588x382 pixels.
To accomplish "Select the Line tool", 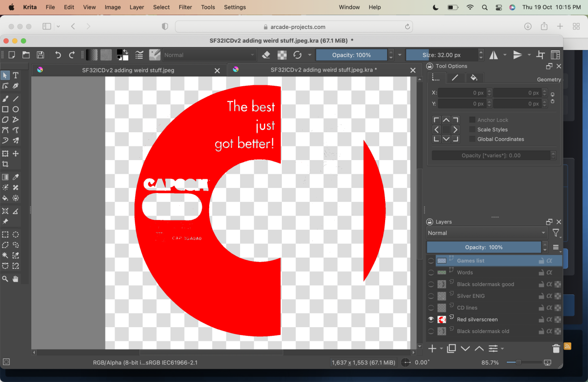I will [16, 98].
